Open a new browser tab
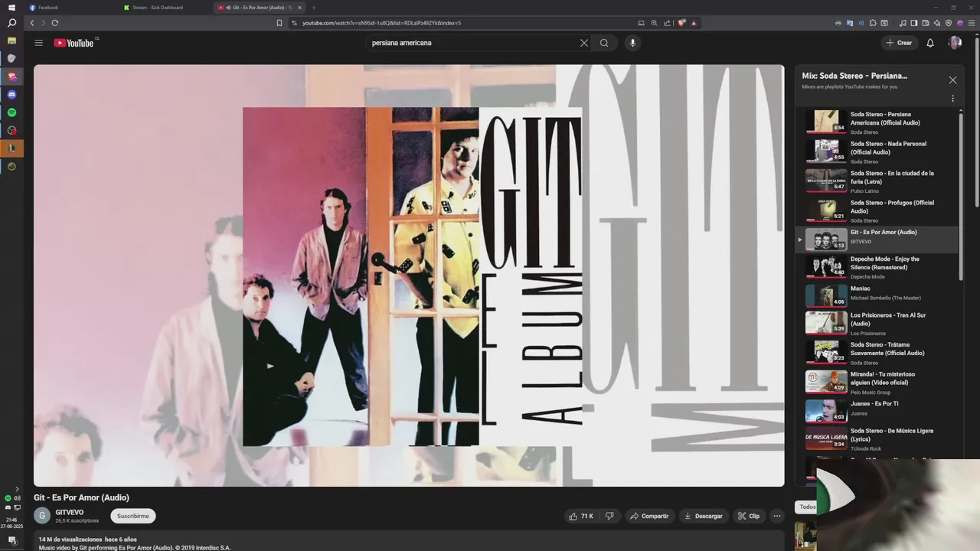This screenshot has height=551, width=980. [314, 8]
